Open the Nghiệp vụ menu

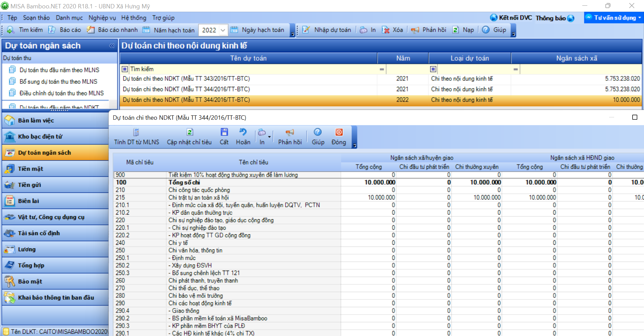click(102, 18)
